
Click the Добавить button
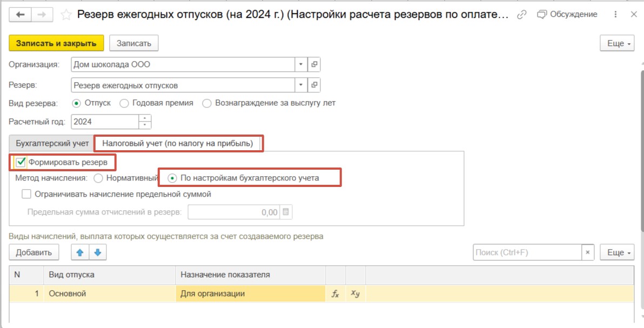point(33,252)
